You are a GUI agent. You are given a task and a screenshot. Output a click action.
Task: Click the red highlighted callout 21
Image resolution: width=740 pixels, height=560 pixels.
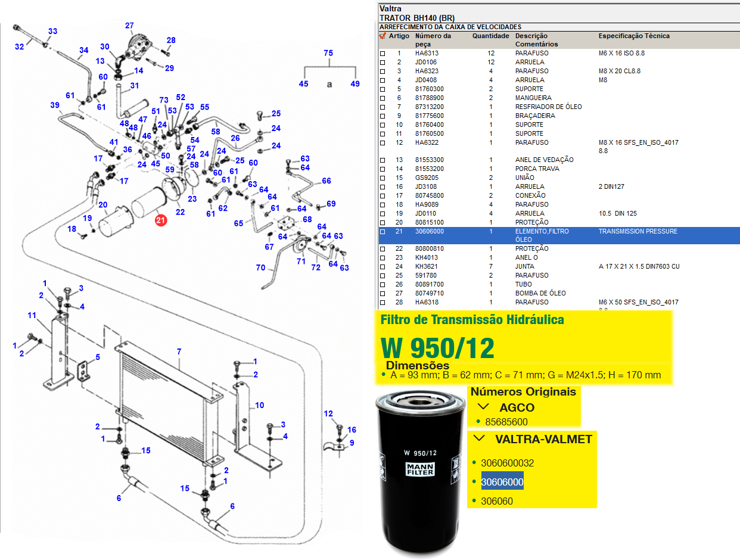tap(160, 220)
